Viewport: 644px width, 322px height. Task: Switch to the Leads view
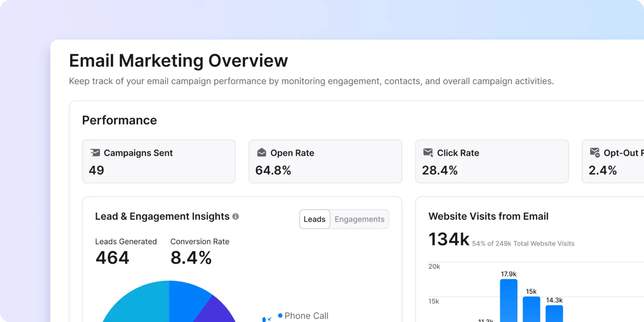[314, 219]
